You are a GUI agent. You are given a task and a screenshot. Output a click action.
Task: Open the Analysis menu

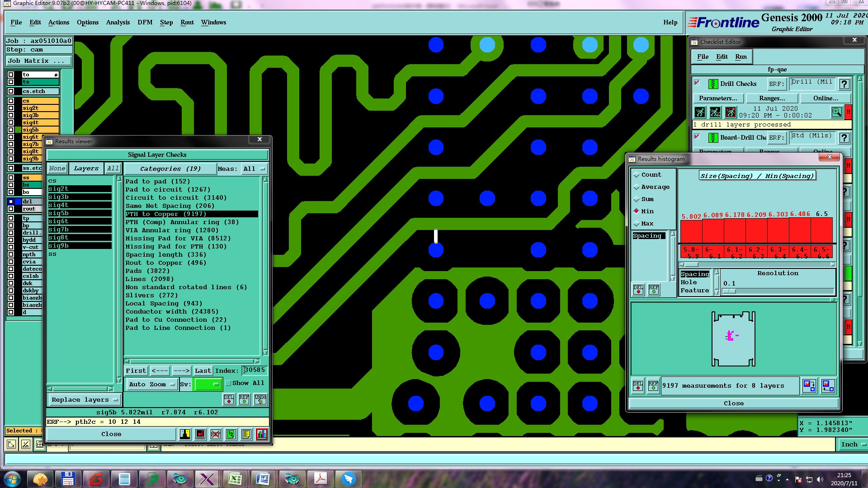tap(118, 23)
